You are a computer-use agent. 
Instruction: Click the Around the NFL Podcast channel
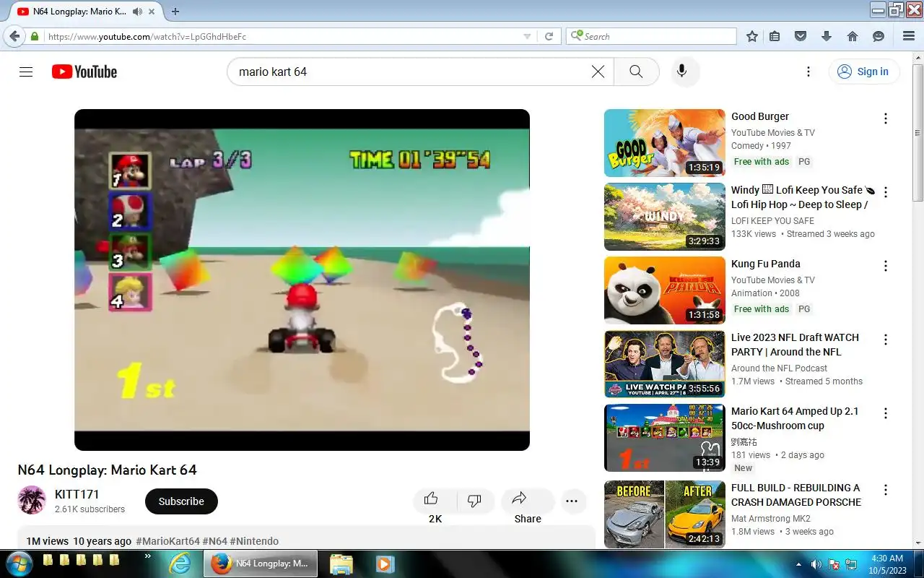click(779, 368)
